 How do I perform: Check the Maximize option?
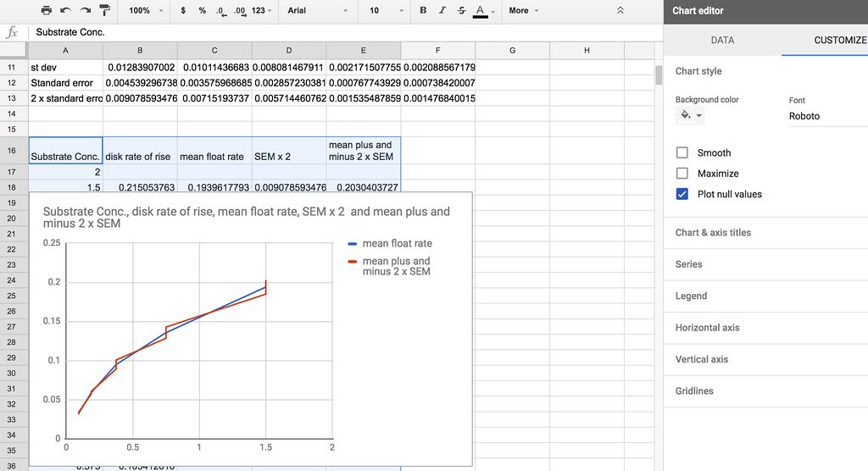click(682, 174)
